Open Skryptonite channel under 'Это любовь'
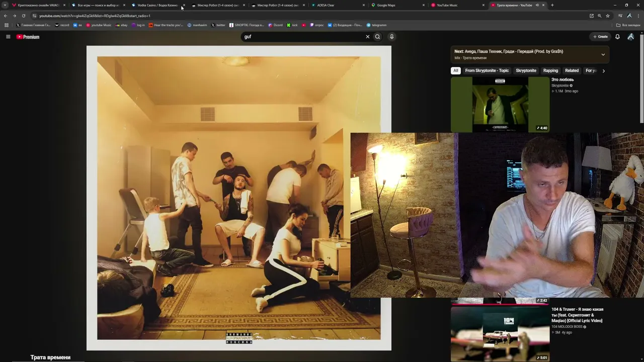644x362 pixels. coord(560,85)
